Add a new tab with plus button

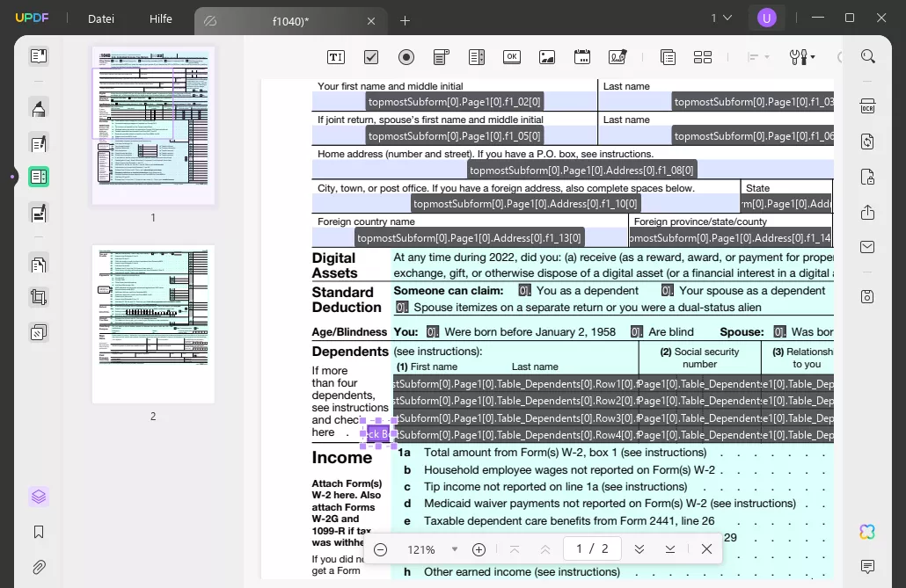405,21
